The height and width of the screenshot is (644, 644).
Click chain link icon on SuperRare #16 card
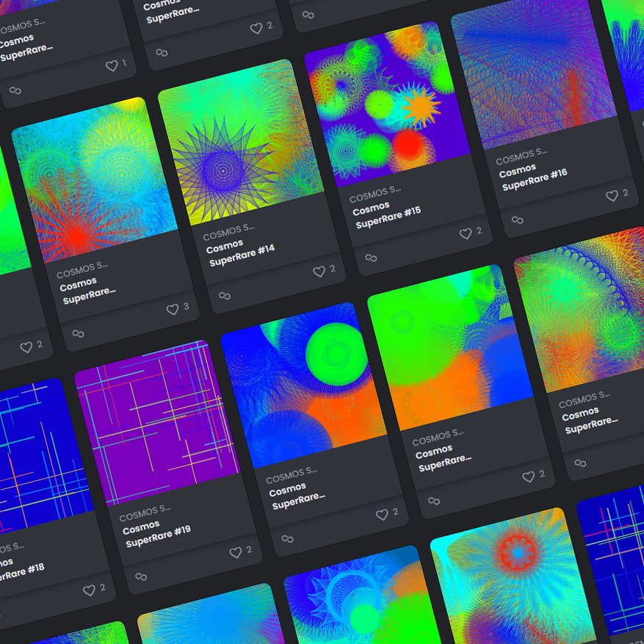pyautogui.click(x=518, y=220)
